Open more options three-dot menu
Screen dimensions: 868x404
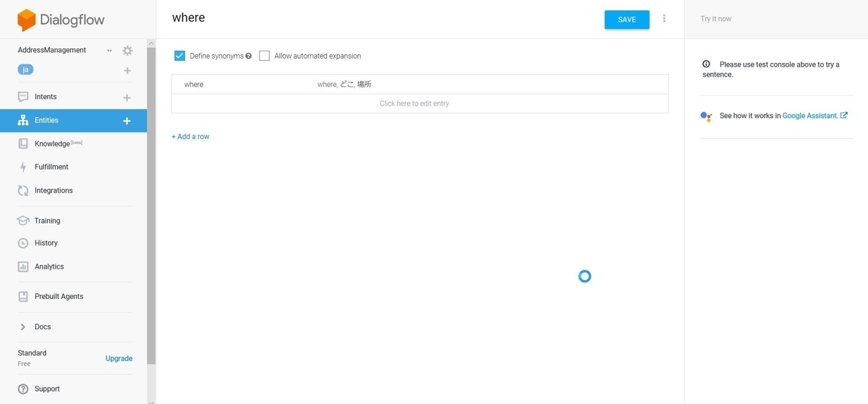pos(664,19)
